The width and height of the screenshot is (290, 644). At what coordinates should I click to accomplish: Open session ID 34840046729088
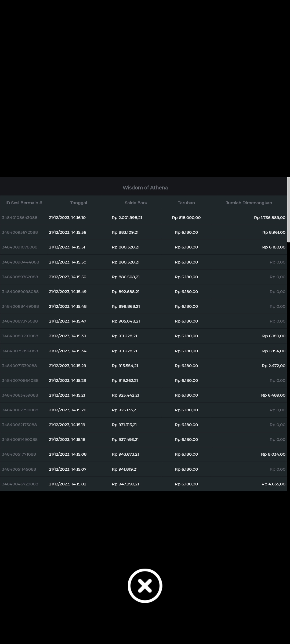click(x=20, y=484)
